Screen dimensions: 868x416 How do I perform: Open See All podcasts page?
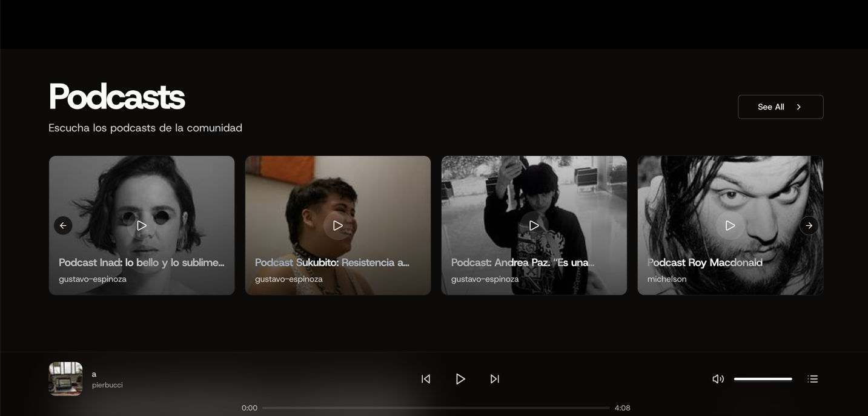click(x=771, y=107)
